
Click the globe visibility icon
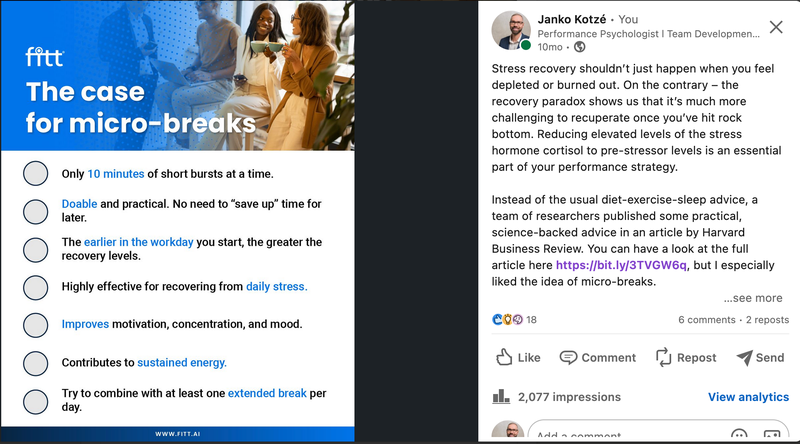pyautogui.click(x=580, y=47)
